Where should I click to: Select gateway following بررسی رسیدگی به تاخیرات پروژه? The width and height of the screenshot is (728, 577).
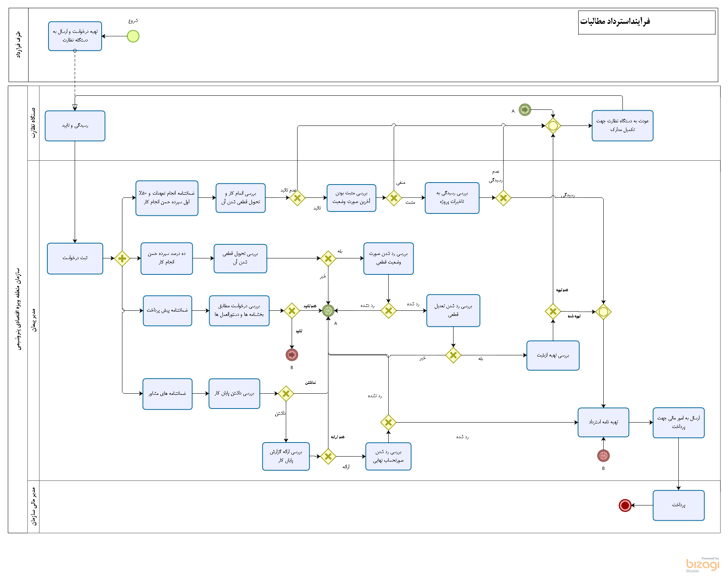point(503,198)
